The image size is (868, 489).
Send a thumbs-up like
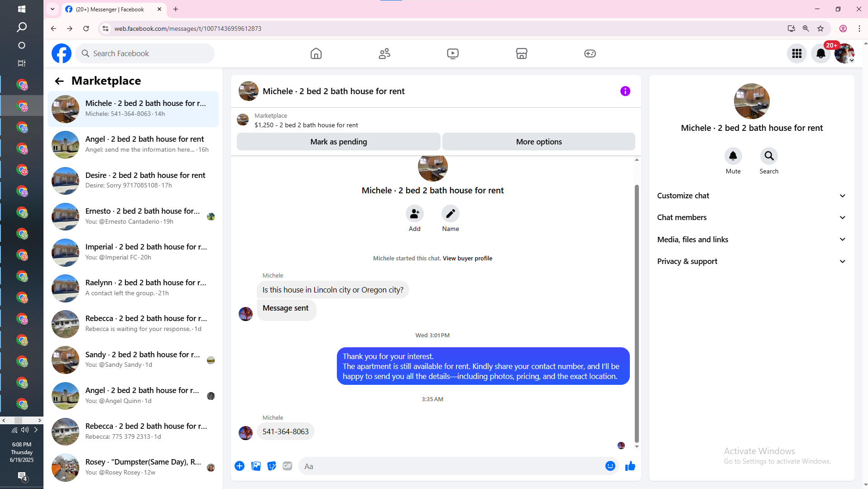tap(630, 466)
